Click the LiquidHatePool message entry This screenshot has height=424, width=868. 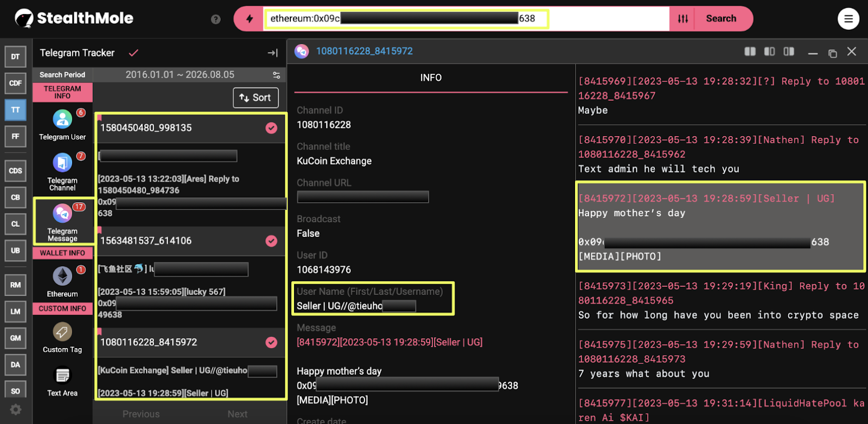point(720,410)
